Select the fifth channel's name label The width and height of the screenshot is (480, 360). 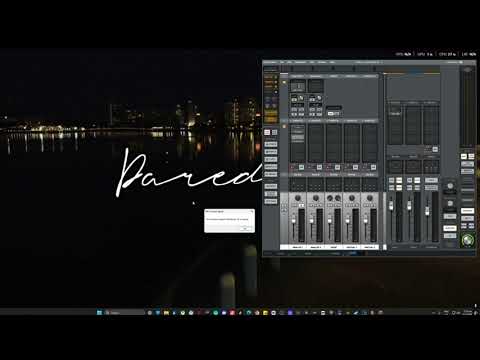tap(370, 247)
